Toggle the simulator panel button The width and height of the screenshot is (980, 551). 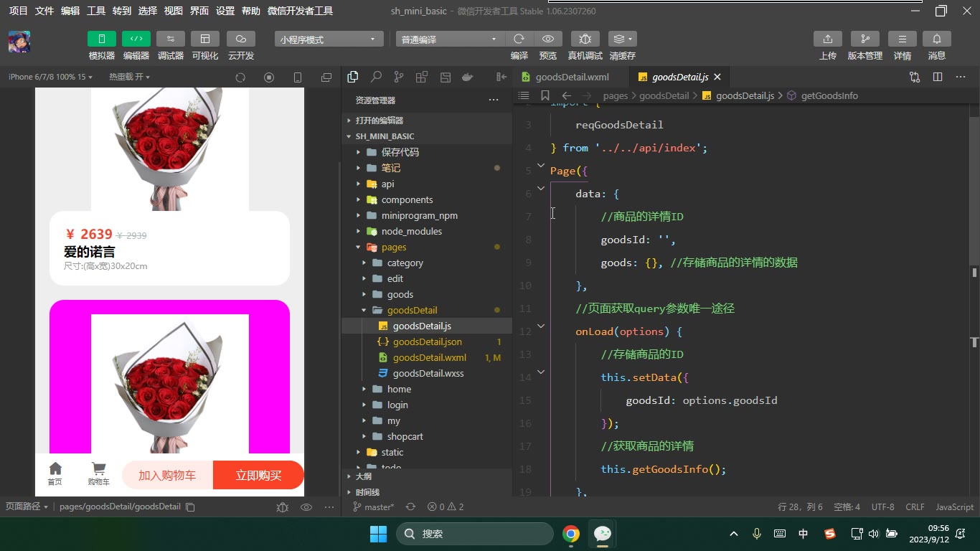[102, 39]
